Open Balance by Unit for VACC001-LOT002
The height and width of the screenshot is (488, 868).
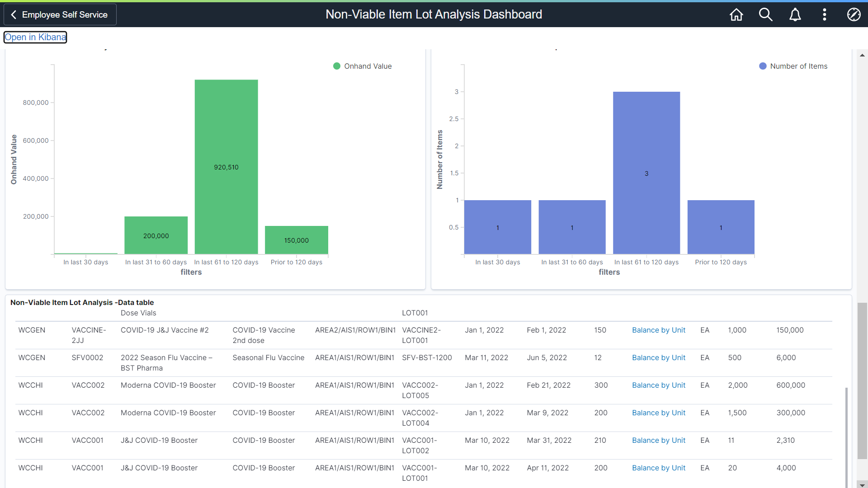658,440
